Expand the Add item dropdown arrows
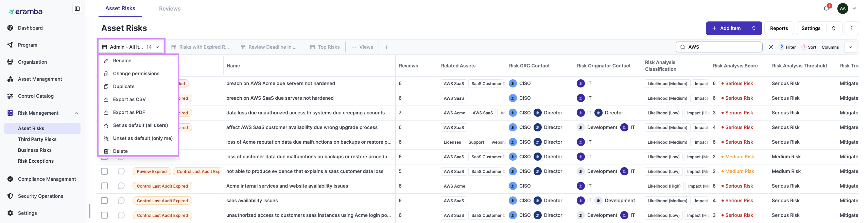Viewport: 868px width, 223px height. (x=754, y=28)
